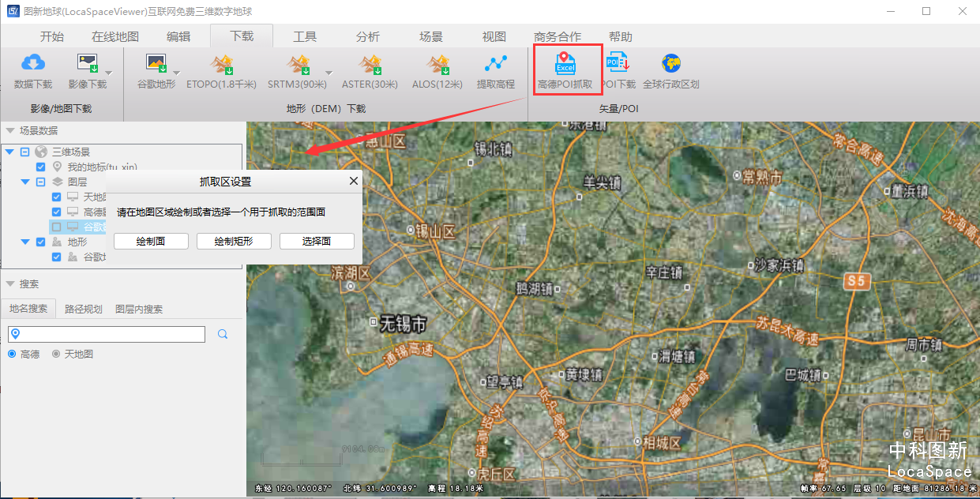Collapse the 三维场景 tree node arrow

pos(9,152)
